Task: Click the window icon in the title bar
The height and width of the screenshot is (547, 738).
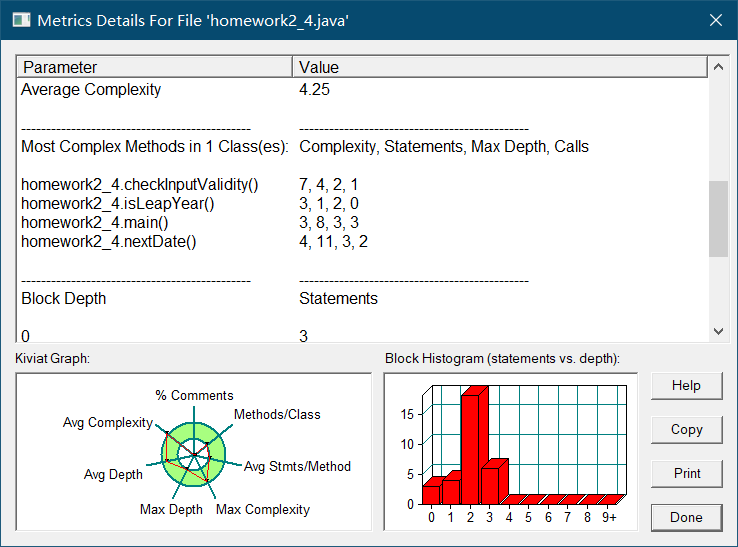Action: point(21,20)
